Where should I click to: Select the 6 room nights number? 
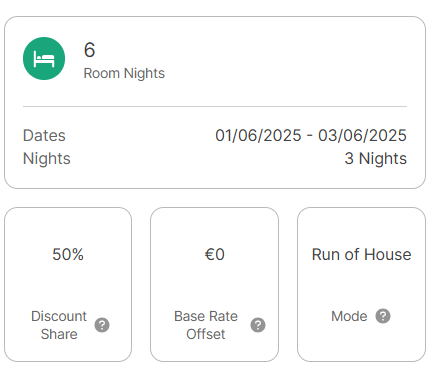click(x=89, y=50)
